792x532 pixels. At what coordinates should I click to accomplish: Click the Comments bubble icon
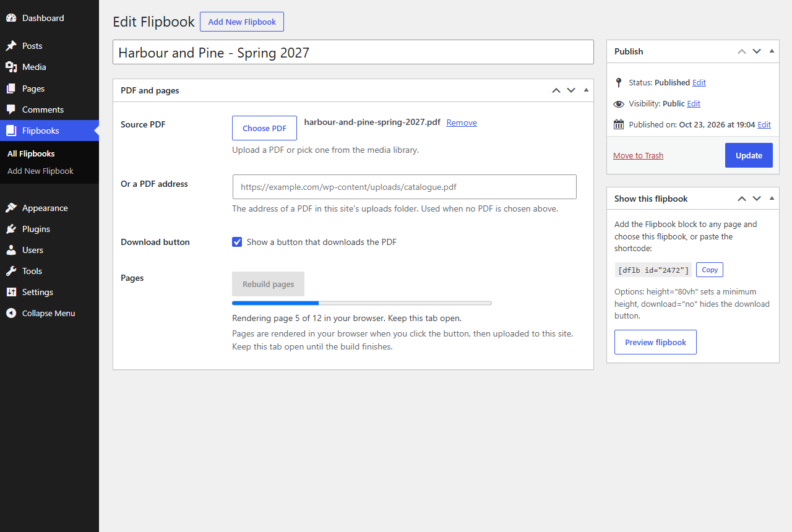tap(11, 109)
